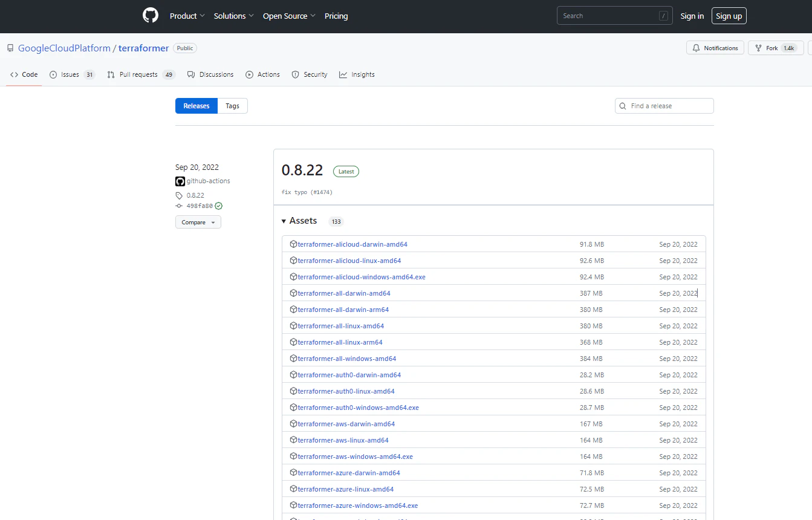View the Insights tab
Viewport: 812px width, 520px height.
tap(357, 75)
